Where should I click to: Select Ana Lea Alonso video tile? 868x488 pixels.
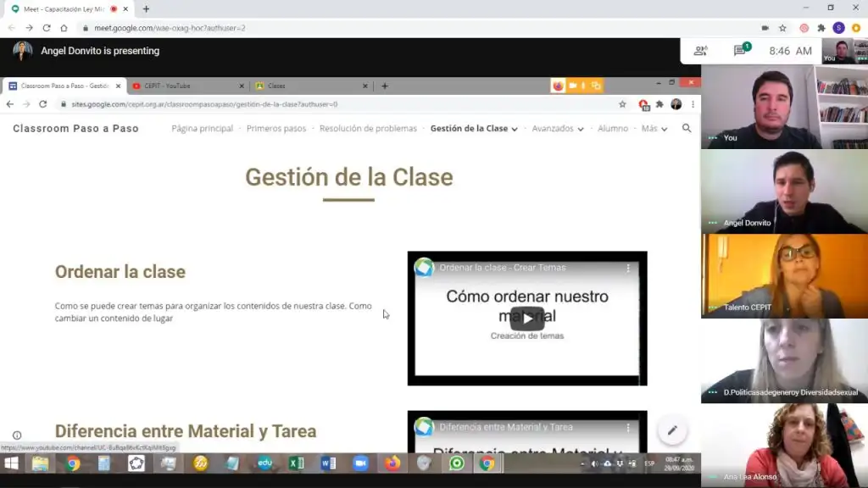784,446
